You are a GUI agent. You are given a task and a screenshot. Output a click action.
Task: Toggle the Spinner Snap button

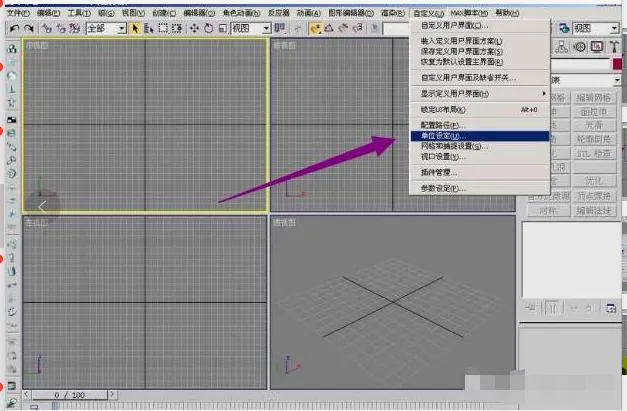tap(358, 28)
